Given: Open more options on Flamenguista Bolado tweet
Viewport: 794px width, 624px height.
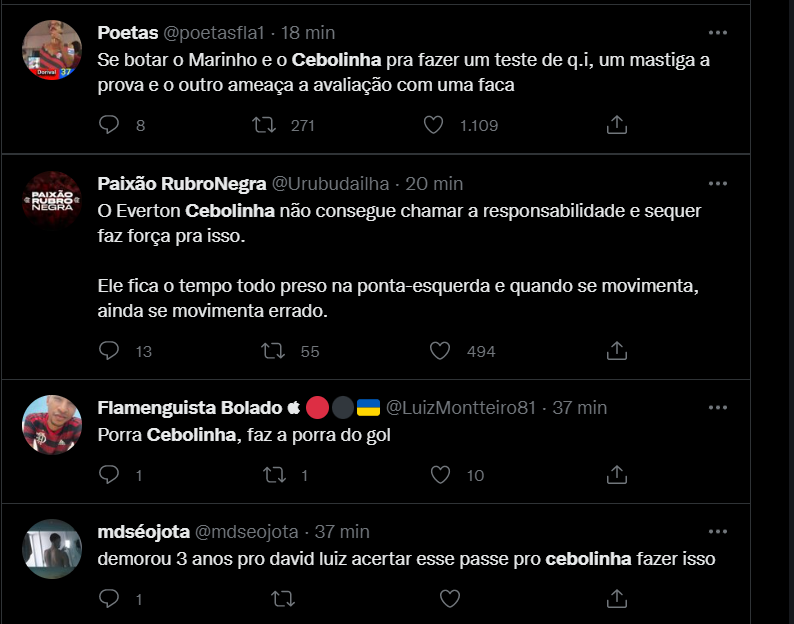Looking at the screenshot, I should [718, 407].
